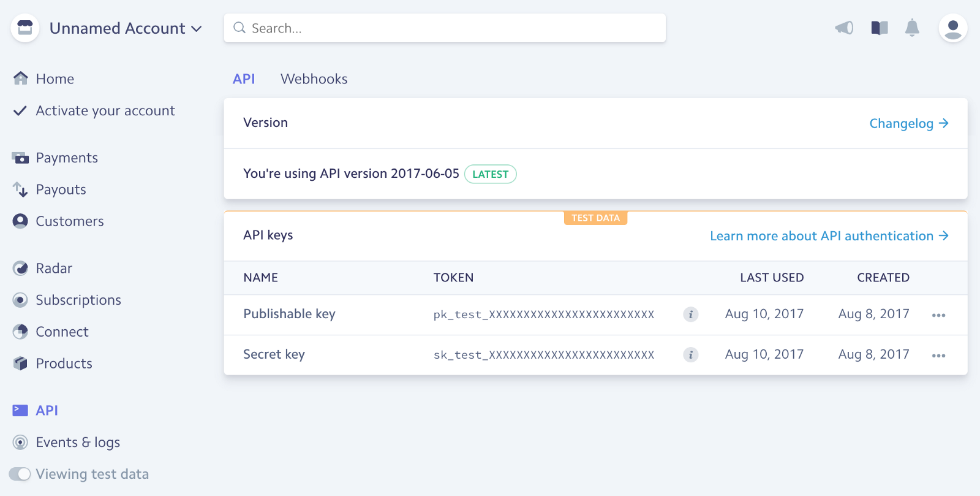Open Radar from the sidebar
Viewport: 980px width, 496px height.
coord(54,269)
